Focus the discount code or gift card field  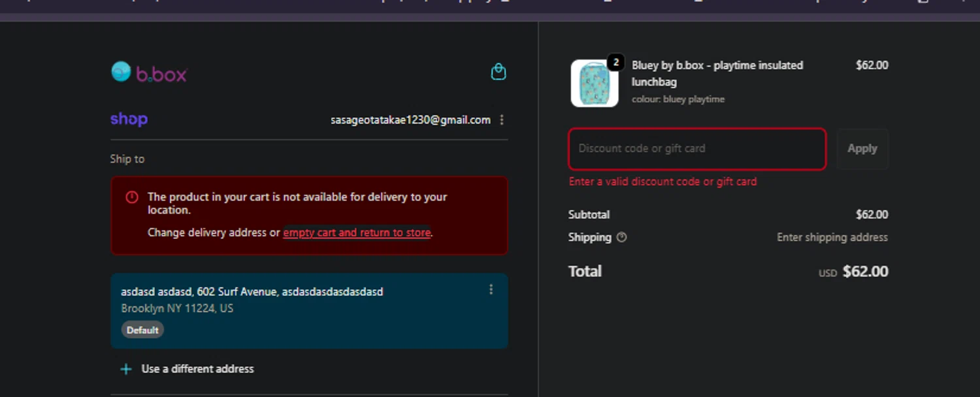click(x=697, y=149)
